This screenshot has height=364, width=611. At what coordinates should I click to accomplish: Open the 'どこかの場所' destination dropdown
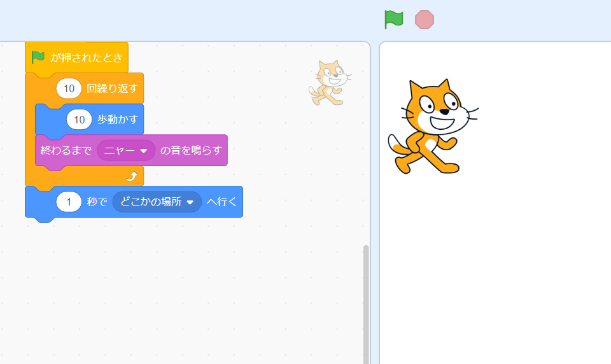point(157,202)
